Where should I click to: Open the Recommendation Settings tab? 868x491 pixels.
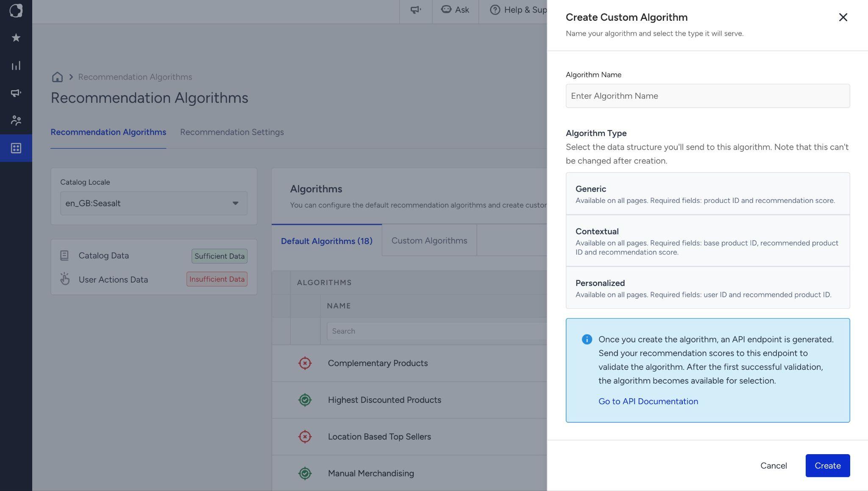tap(232, 132)
